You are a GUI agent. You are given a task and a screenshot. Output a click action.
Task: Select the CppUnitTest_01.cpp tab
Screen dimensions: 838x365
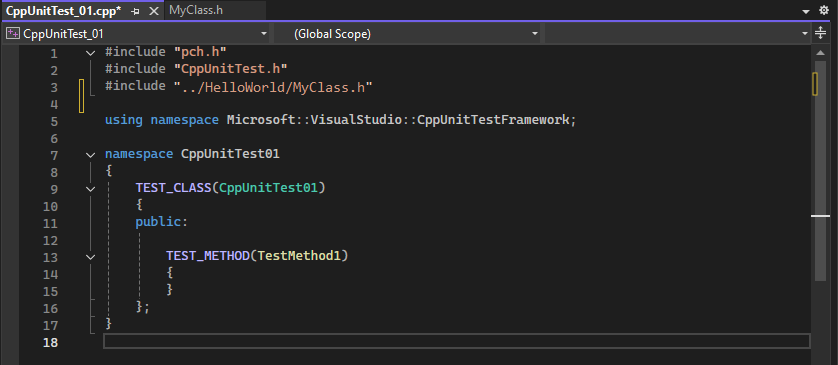pos(64,10)
